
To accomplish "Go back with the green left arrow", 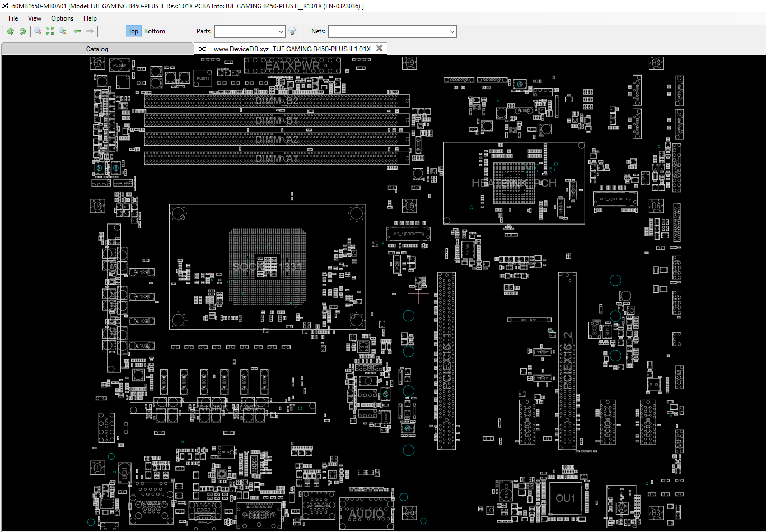I will click(x=78, y=31).
